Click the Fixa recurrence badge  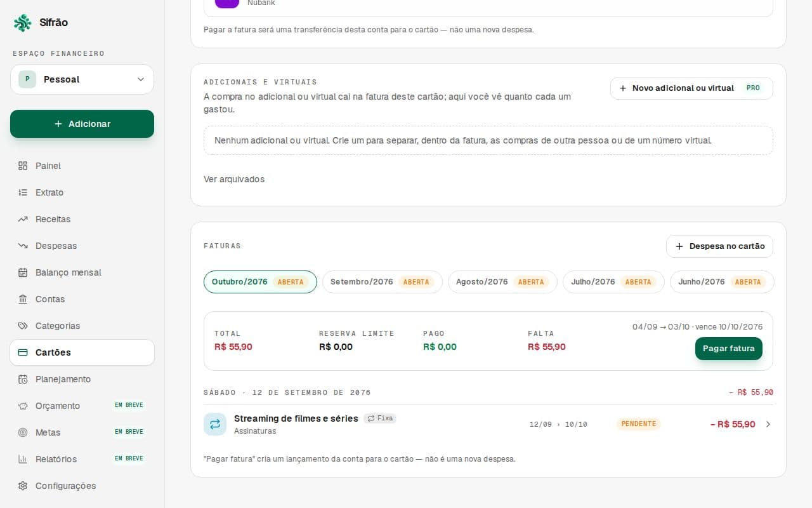[380, 418]
